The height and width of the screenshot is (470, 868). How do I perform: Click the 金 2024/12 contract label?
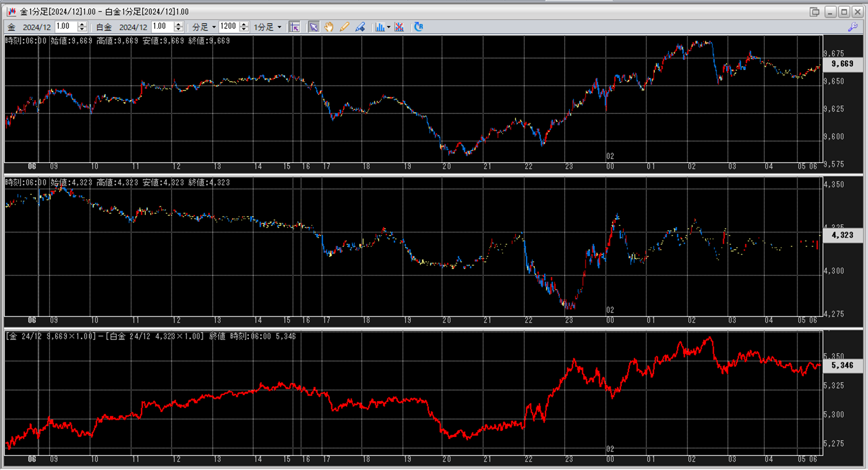[29, 27]
